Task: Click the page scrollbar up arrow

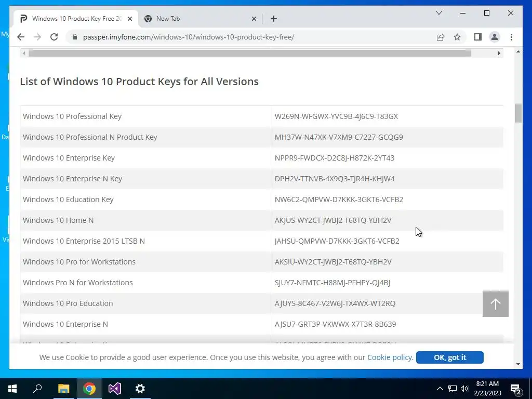Action: pyautogui.click(x=518, y=51)
